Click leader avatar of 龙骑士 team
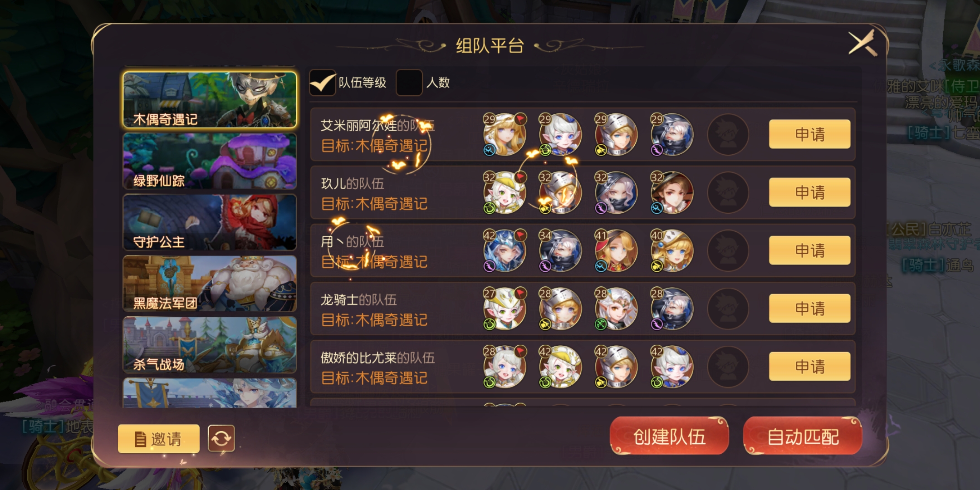The height and width of the screenshot is (490, 980). point(505,309)
